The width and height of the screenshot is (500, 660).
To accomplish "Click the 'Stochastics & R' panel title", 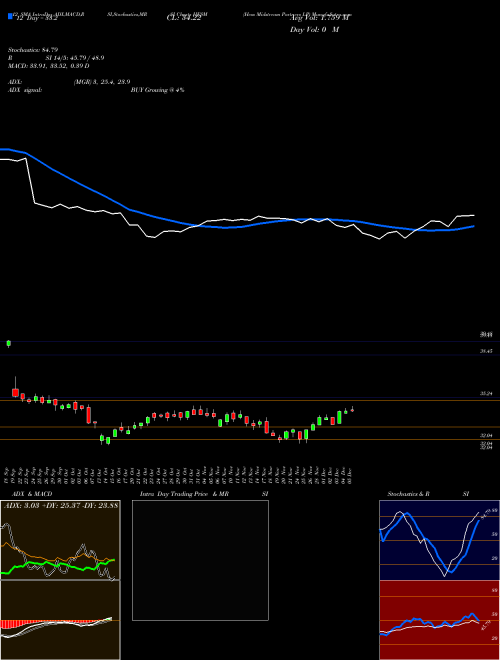I will pos(408,494).
